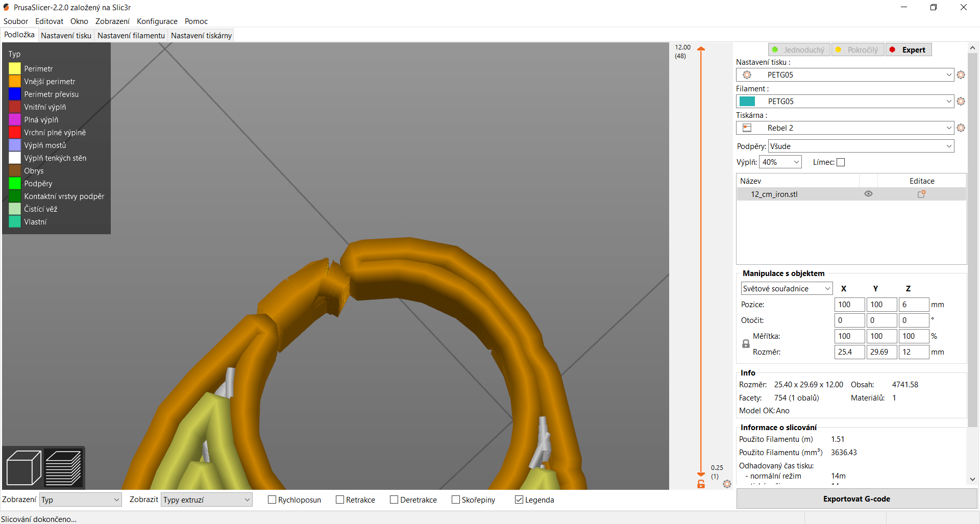980x524 pixels.
Task: Open the Typy extruzí dropdown
Action: click(206, 500)
